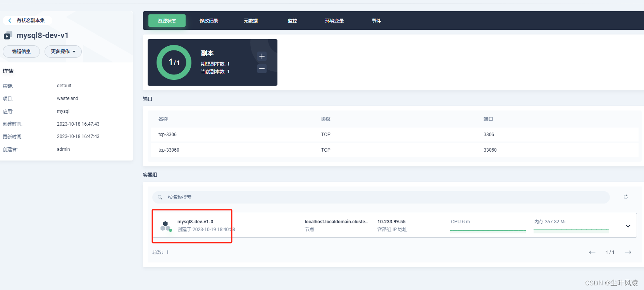Image resolution: width=644 pixels, height=290 pixels.
Task: Go back to the 有状态副本集 list
Action: (x=27, y=21)
